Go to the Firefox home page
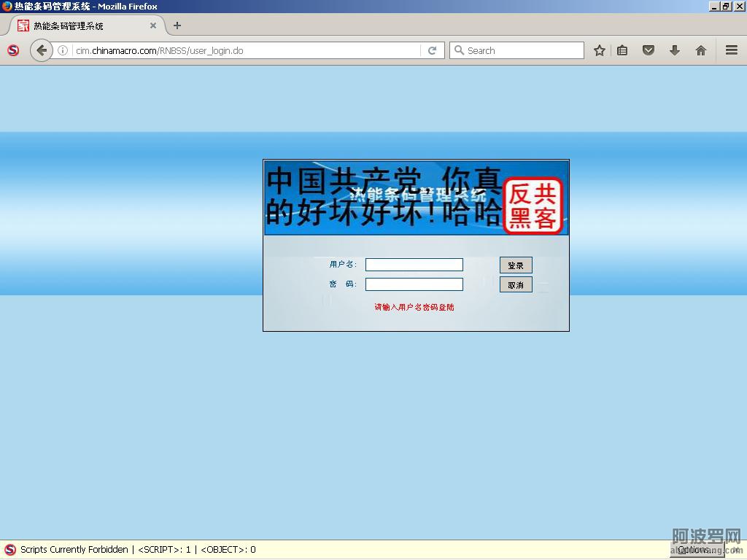This screenshot has width=747, height=560. click(700, 50)
